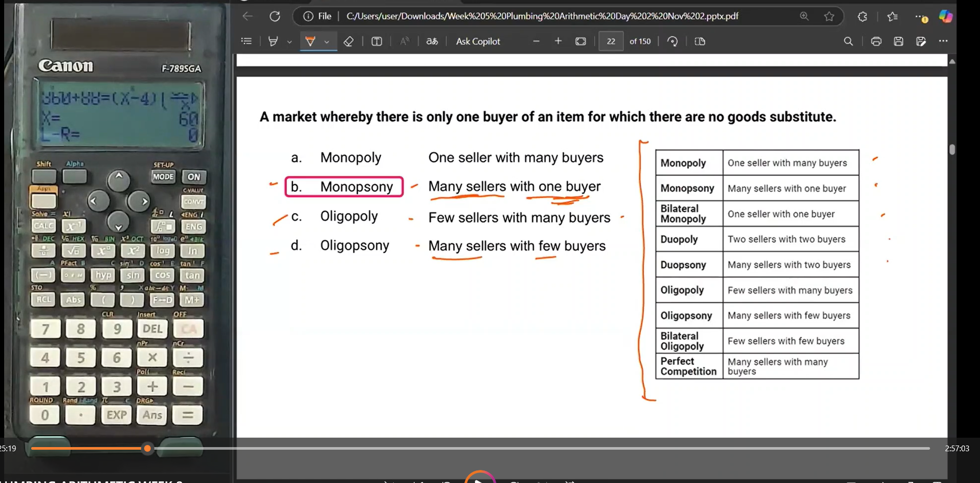Click the 'Two sellers with two buyers' cell

coord(791,239)
